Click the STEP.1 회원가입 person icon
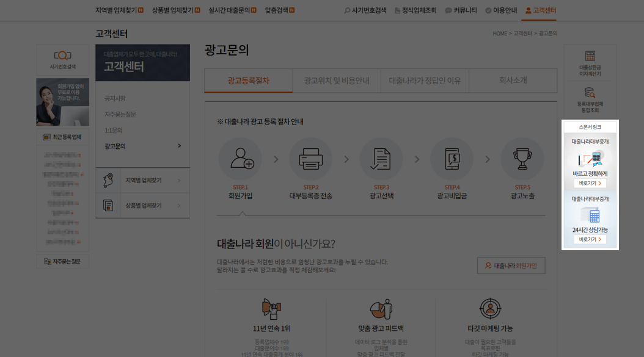 click(240, 157)
